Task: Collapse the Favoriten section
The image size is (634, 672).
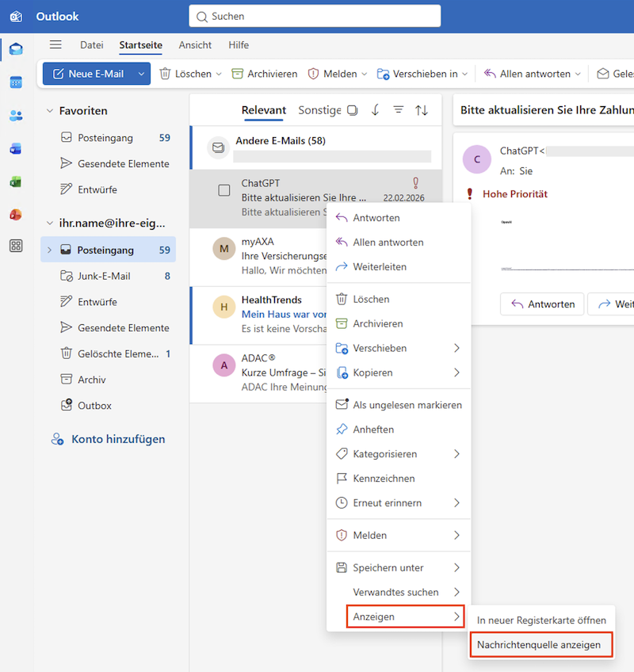Action: pyautogui.click(x=50, y=111)
